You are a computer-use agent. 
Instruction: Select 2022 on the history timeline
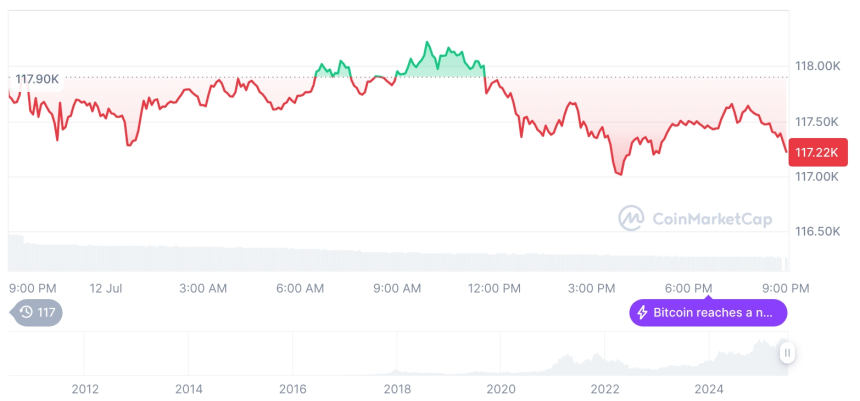point(605,388)
